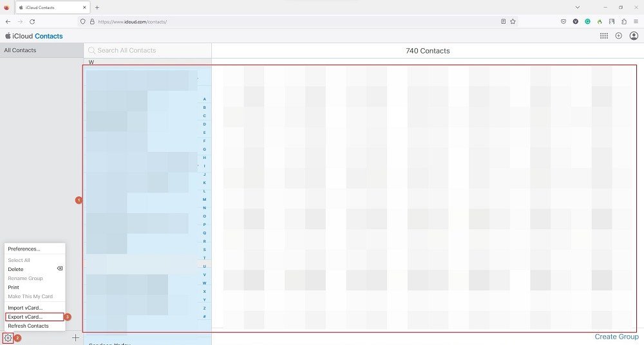Viewport: 644px width, 345px height.
Task: Jump to letter M in alphabet index
Action: (x=204, y=200)
